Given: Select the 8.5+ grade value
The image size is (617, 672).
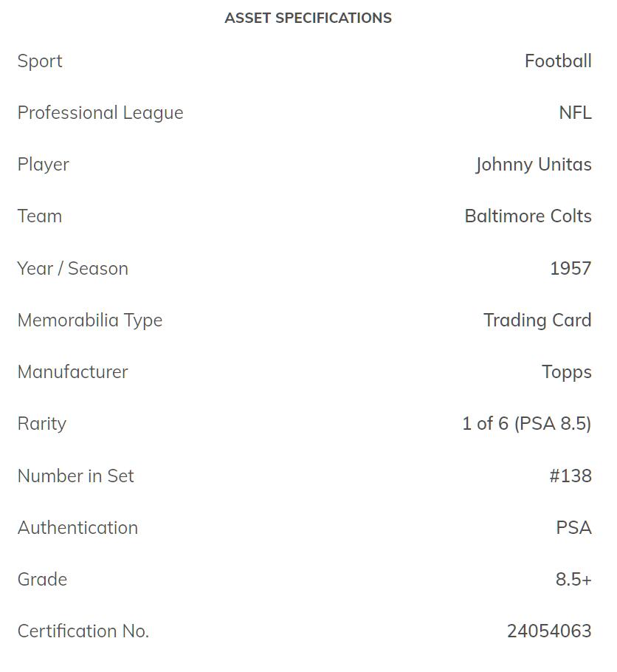Looking at the screenshot, I should coord(573,580).
